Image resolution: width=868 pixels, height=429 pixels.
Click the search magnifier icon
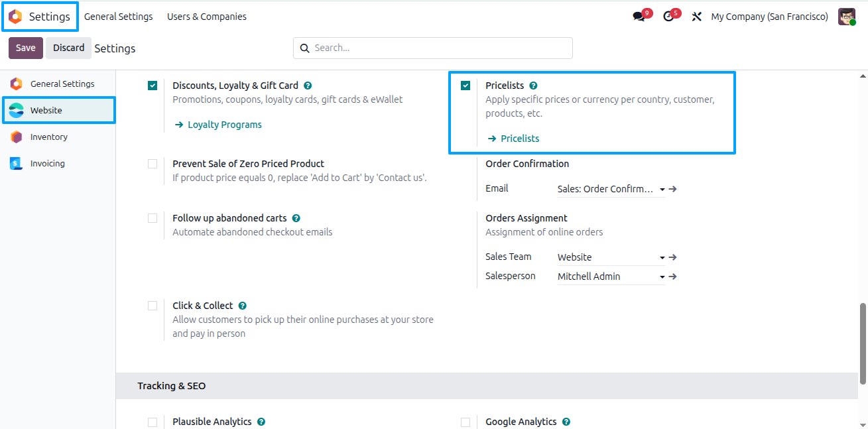point(305,48)
